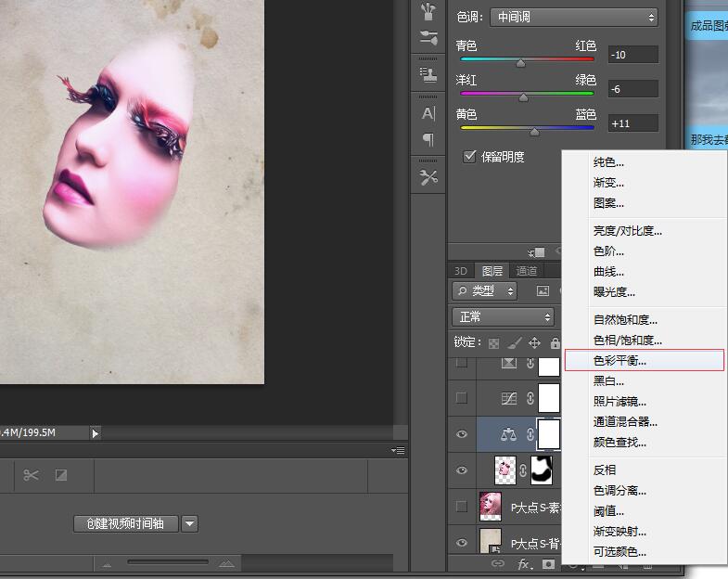Toggle the 保留明度 checkbox
Screen dimensions: 728x579
click(x=469, y=157)
